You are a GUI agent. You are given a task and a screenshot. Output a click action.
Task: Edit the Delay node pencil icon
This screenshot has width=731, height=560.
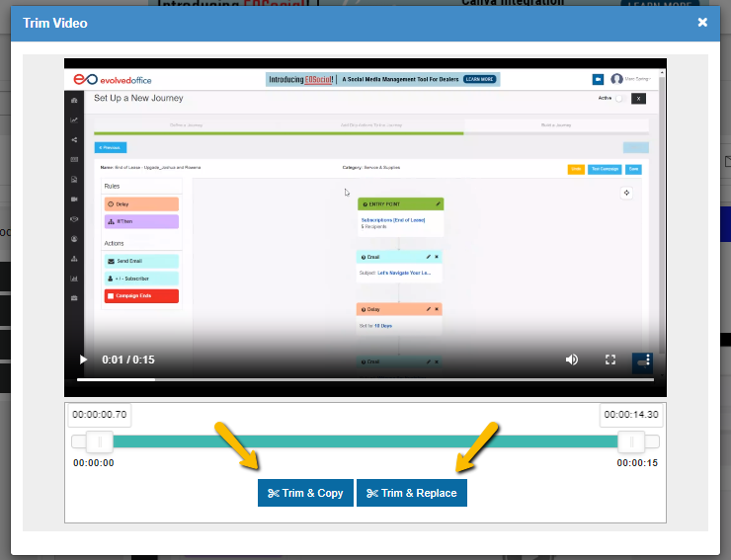click(428, 309)
